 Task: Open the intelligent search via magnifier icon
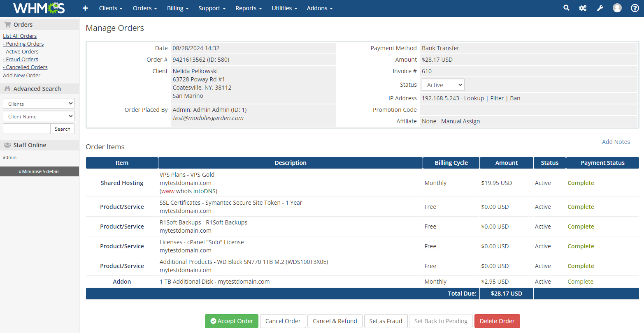tap(566, 7)
